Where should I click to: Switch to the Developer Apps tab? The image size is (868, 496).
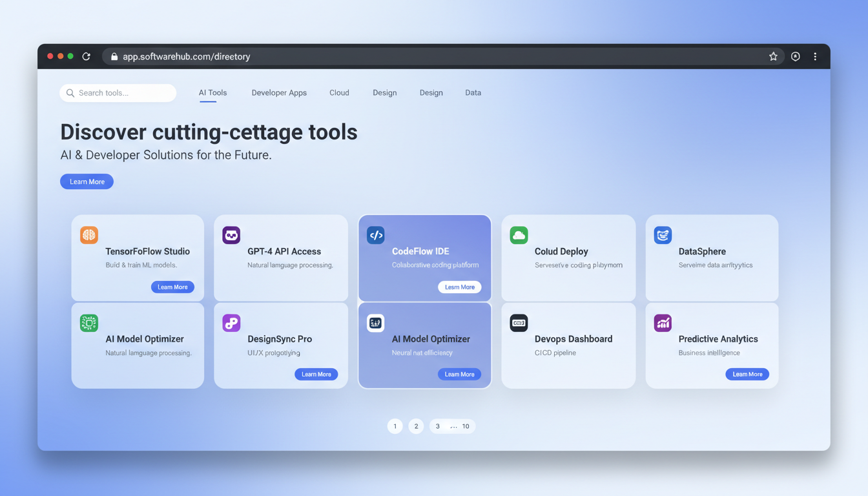point(279,92)
